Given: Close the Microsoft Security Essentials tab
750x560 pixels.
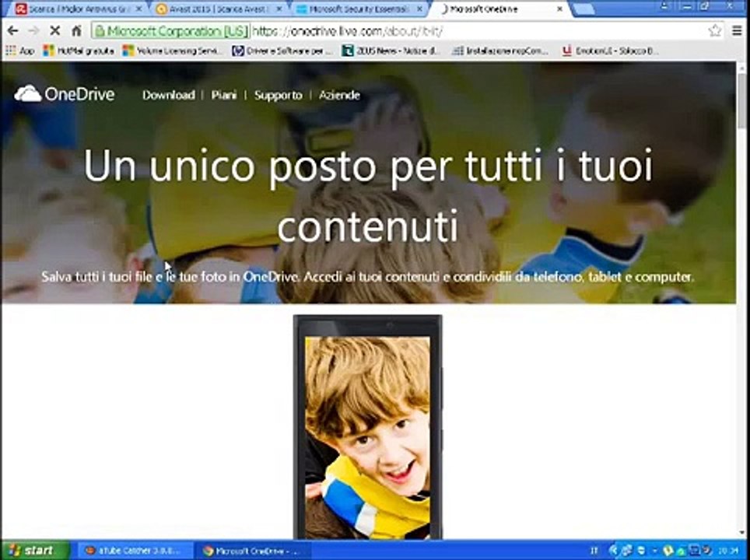Looking at the screenshot, I should pyautogui.click(x=419, y=9).
